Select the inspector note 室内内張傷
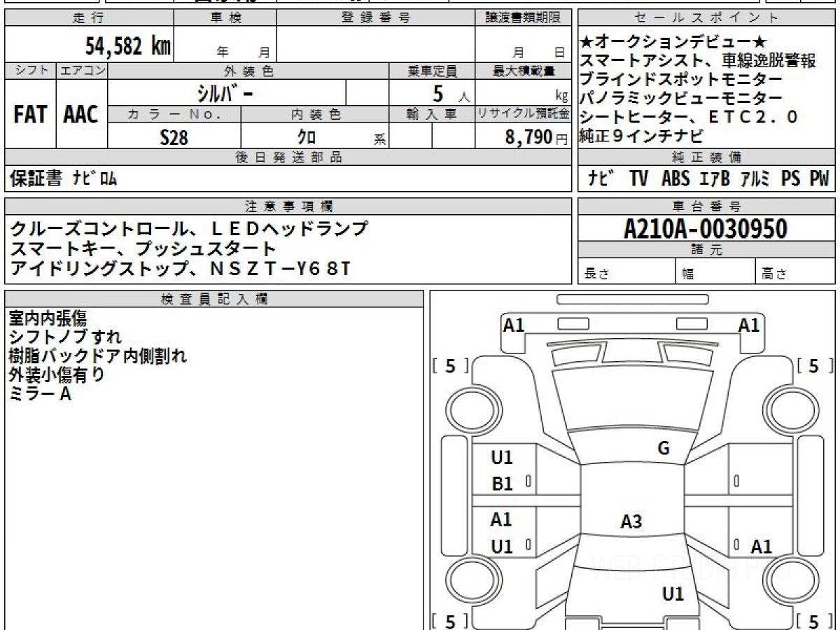This screenshot has width=840, height=630. point(48,318)
